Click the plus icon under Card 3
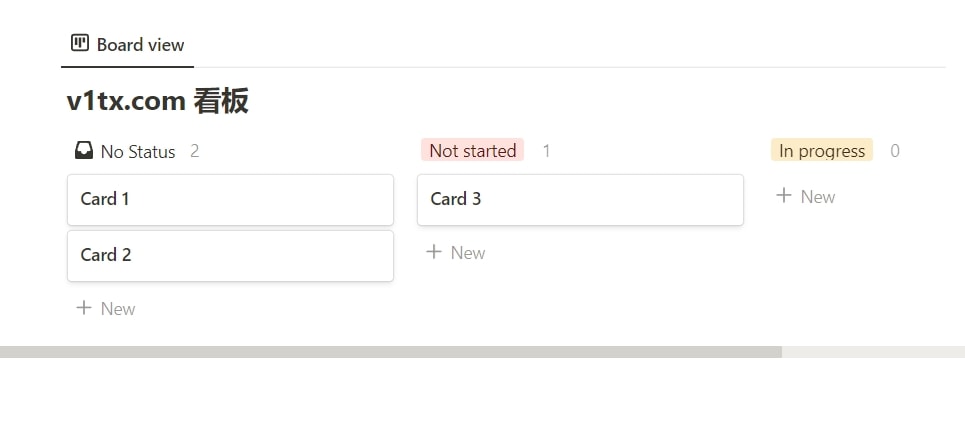This screenshot has height=438, width=965. click(x=434, y=252)
